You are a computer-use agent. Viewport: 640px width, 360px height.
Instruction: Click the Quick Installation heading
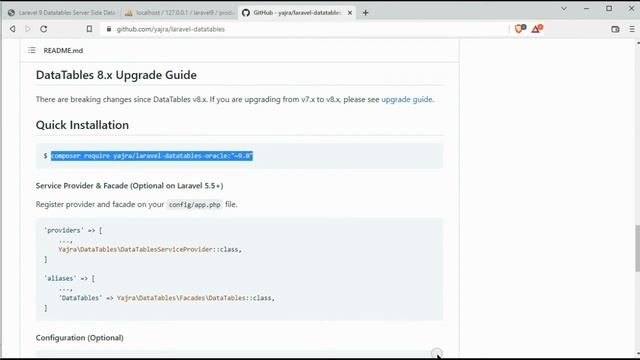pyautogui.click(x=82, y=125)
